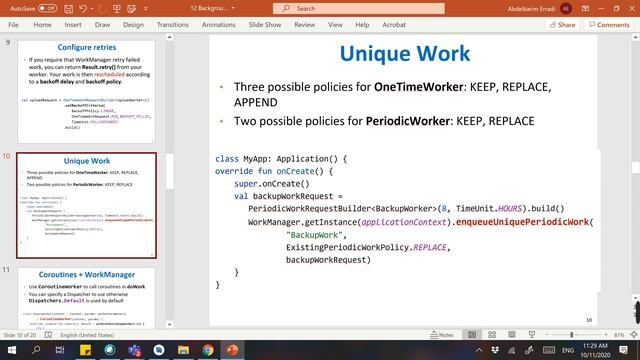Switch to the Home tab
The image size is (640, 360).
click(x=42, y=25)
